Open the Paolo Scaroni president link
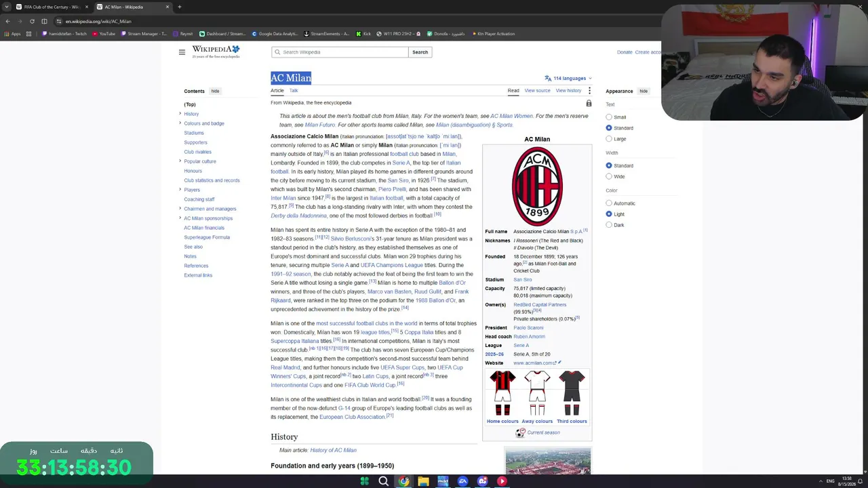868x488 pixels. (x=528, y=328)
